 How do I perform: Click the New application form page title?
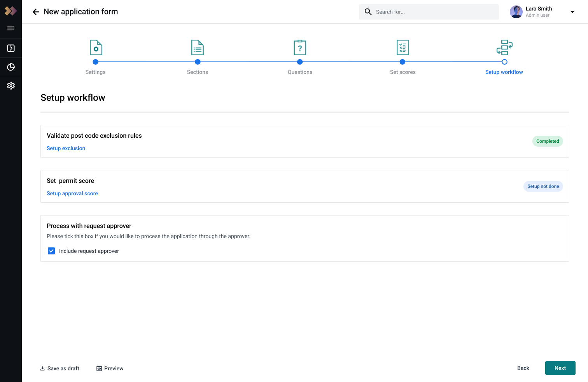81,12
